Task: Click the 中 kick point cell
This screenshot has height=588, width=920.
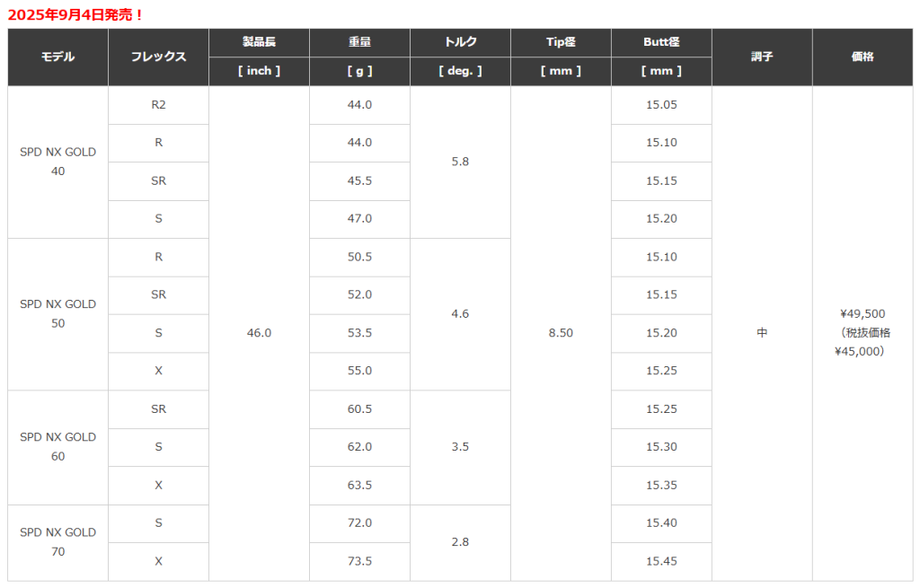Action: tap(762, 332)
